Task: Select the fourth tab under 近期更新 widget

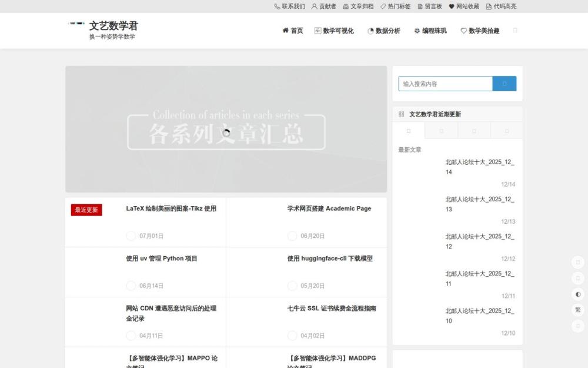Action: click(x=507, y=131)
